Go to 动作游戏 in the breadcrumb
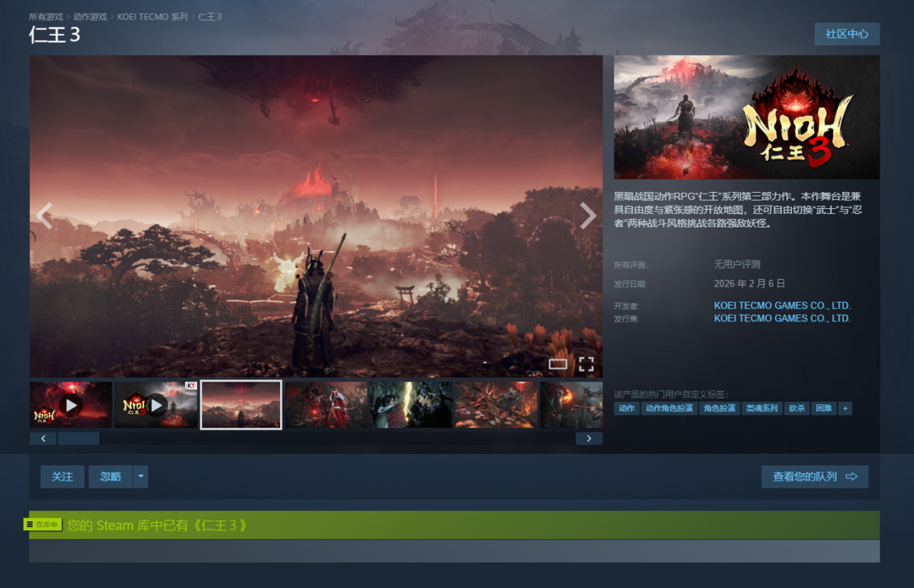 coord(90,17)
